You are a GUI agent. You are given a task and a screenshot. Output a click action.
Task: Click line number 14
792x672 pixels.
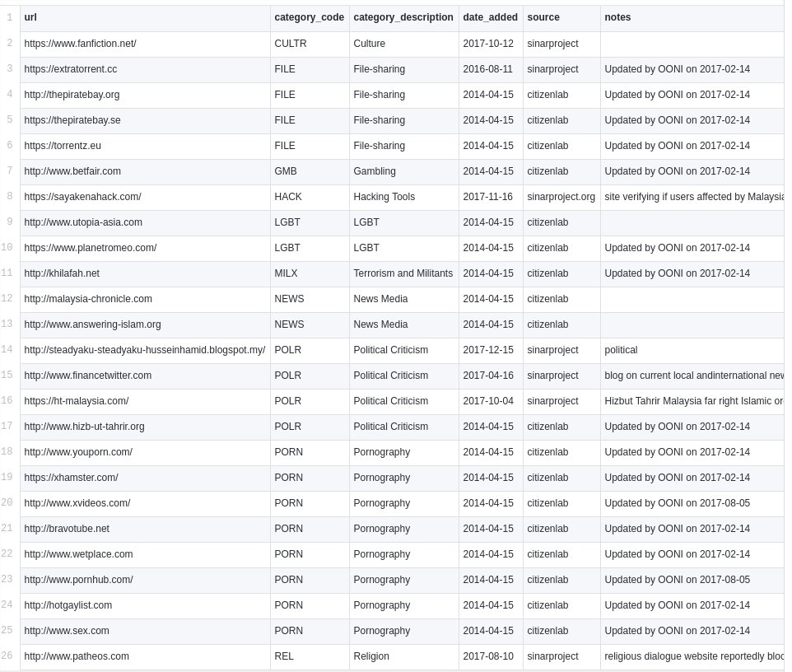click(7, 348)
